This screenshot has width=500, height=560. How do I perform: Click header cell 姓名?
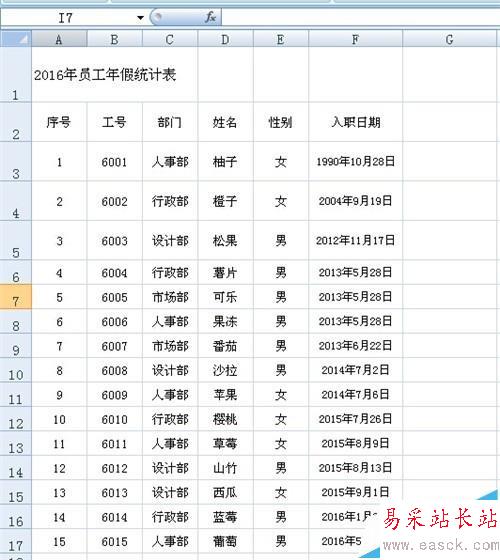click(225, 122)
